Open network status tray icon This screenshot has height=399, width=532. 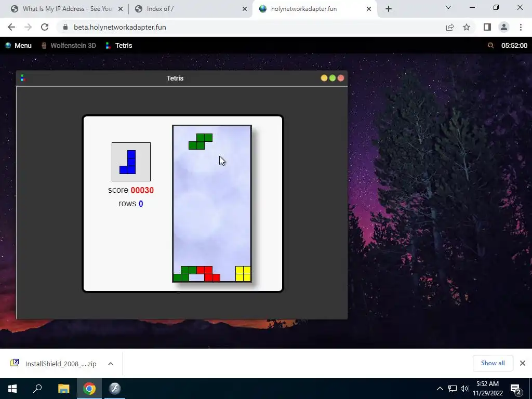453,389
